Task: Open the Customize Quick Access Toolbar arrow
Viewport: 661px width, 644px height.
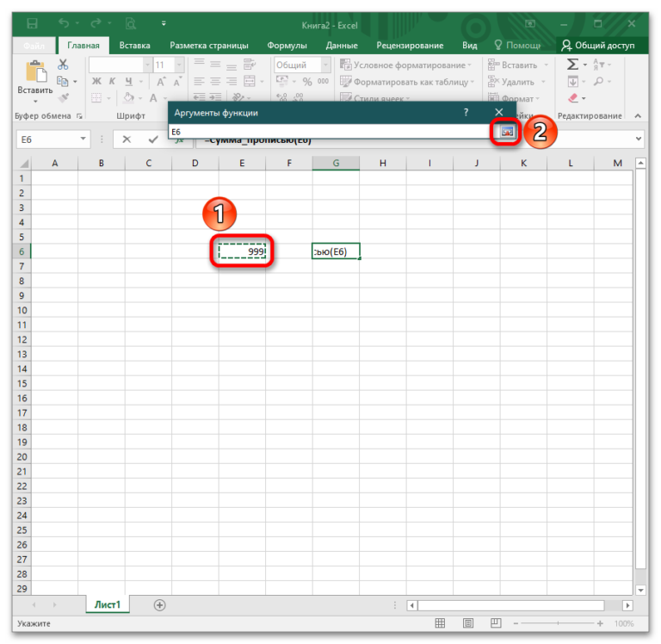Action: (x=164, y=23)
